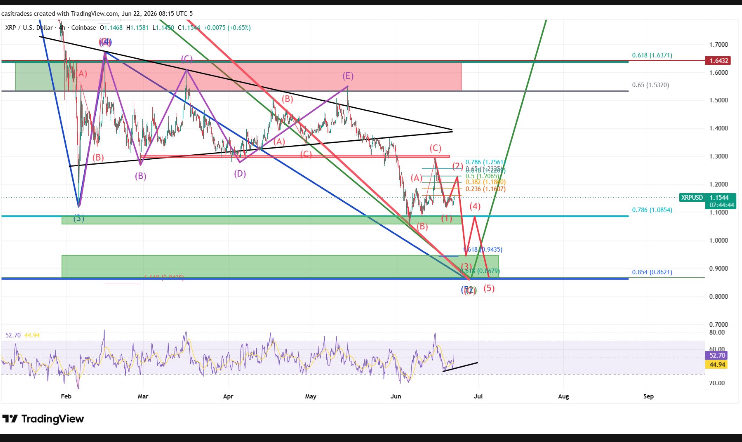Click the 1.0000 price axis value
Screen dimensions: 742x442
point(718,240)
